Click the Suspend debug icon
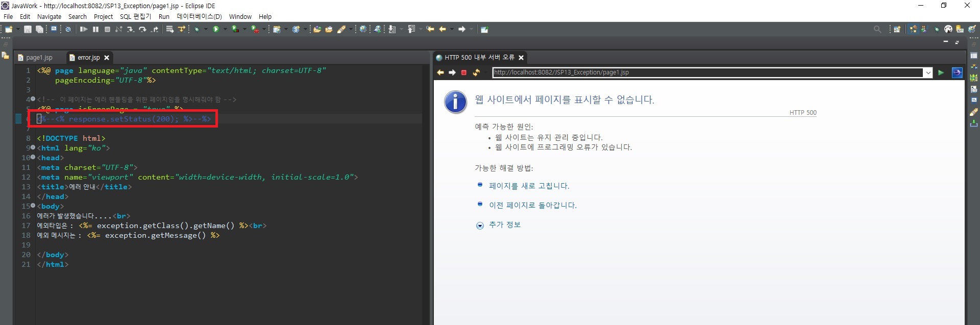The height and width of the screenshot is (325, 980). pyautogui.click(x=95, y=30)
